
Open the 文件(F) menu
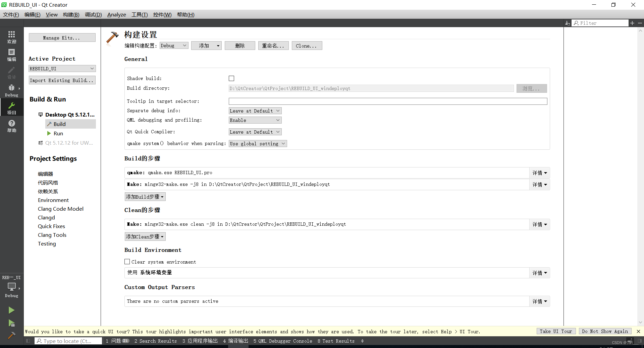click(x=11, y=14)
